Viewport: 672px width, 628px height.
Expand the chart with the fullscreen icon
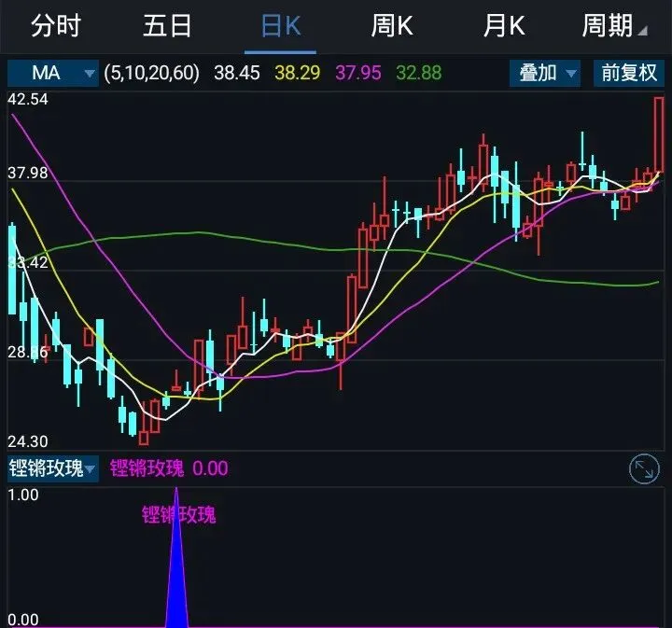(x=644, y=469)
